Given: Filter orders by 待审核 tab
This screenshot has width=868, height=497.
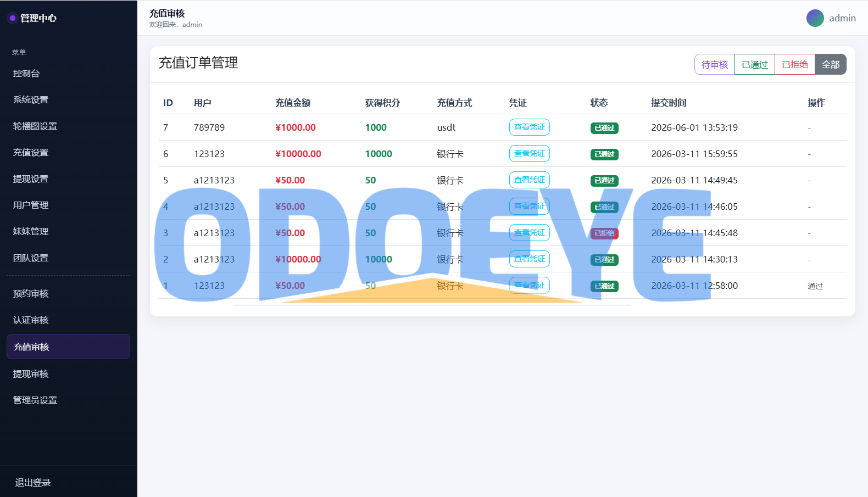Looking at the screenshot, I should [715, 64].
